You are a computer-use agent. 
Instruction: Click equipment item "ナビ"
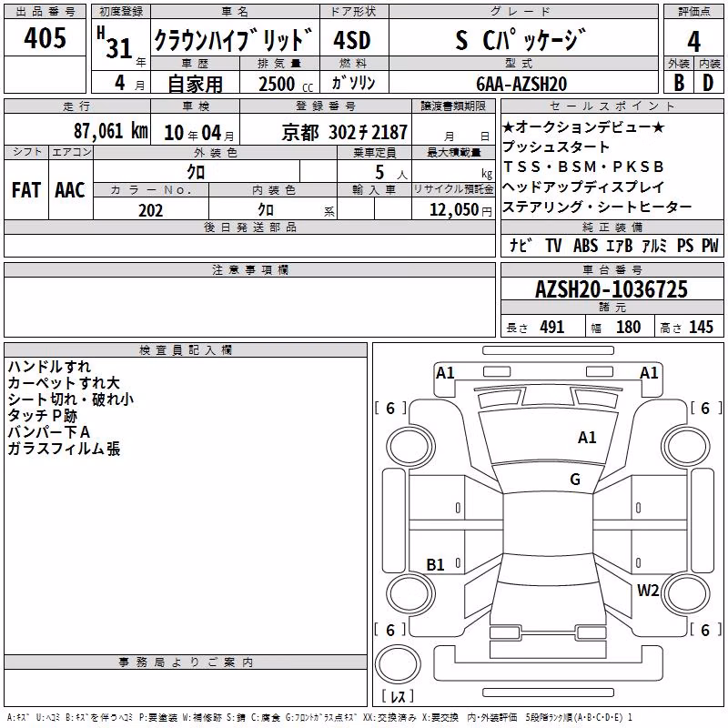tap(520, 245)
